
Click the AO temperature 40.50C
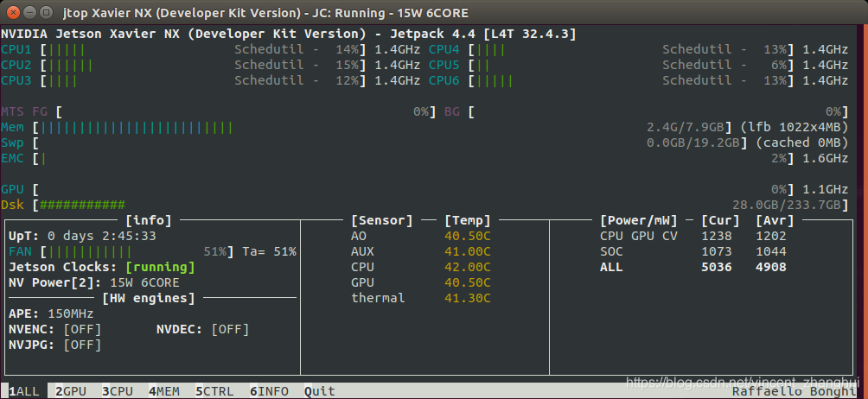(467, 237)
